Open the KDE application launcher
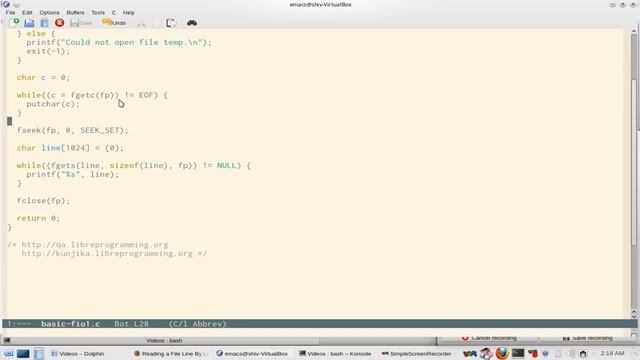This screenshot has height=360, width=640. click(x=8, y=353)
